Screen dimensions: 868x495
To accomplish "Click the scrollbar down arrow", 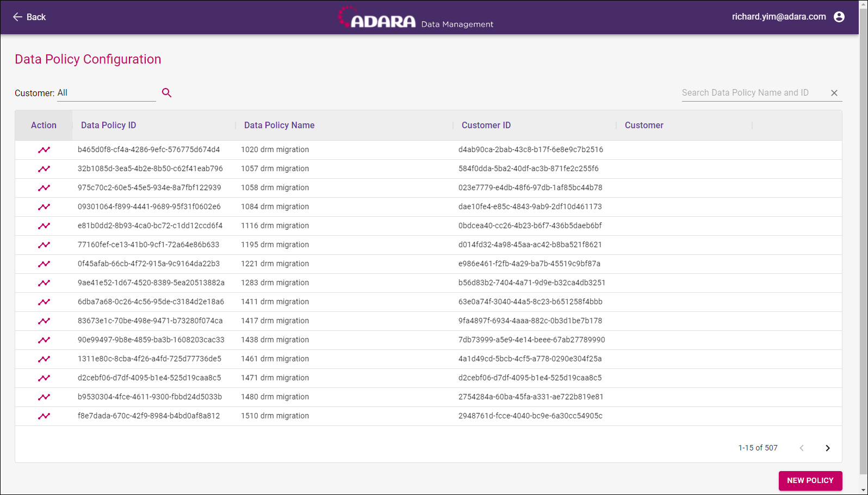I will [x=864, y=490].
